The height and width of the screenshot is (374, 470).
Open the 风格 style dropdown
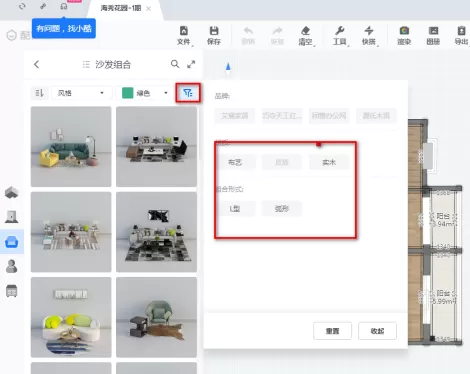[81, 93]
